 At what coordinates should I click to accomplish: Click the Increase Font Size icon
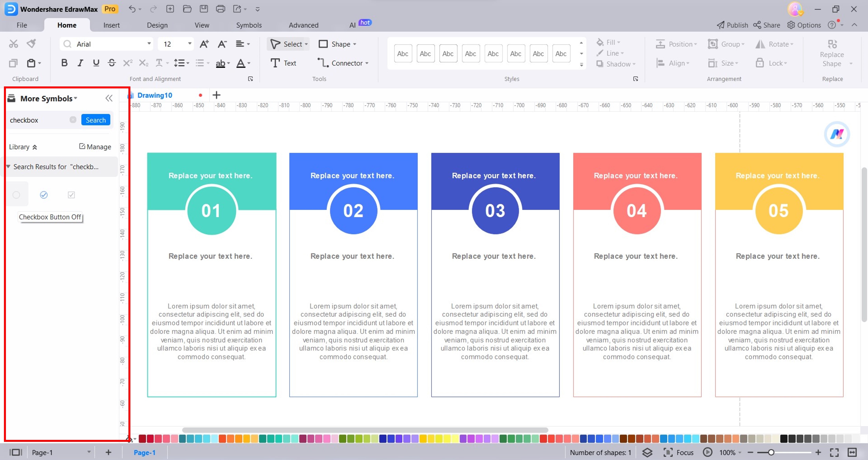[x=204, y=44]
